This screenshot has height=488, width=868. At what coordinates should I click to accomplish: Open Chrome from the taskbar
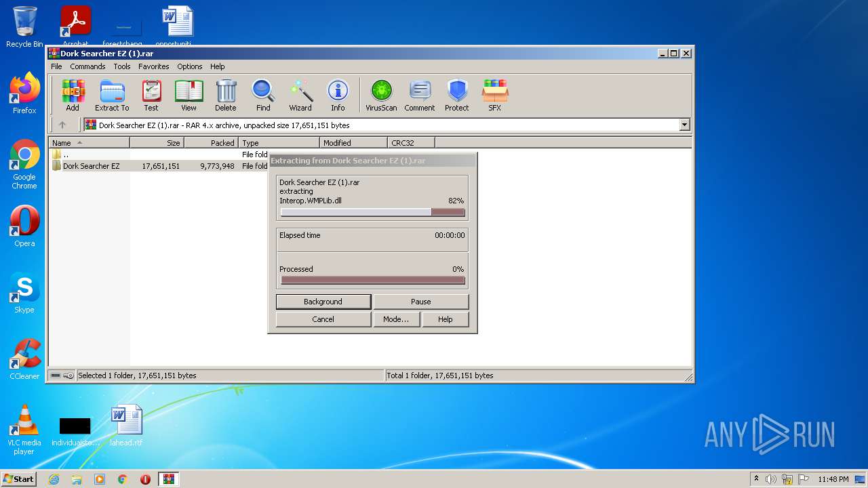pyautogui.click(x=123, y=479)
